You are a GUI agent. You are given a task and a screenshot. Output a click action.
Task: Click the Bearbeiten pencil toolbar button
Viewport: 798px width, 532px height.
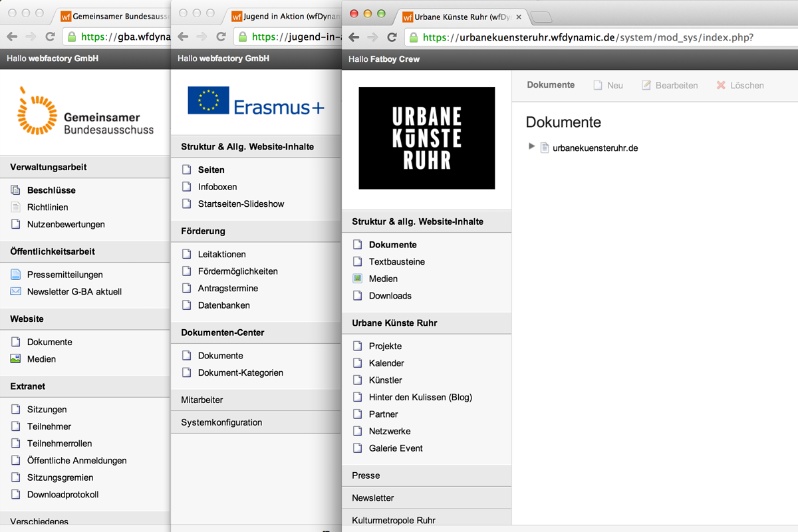click(669, 85)
